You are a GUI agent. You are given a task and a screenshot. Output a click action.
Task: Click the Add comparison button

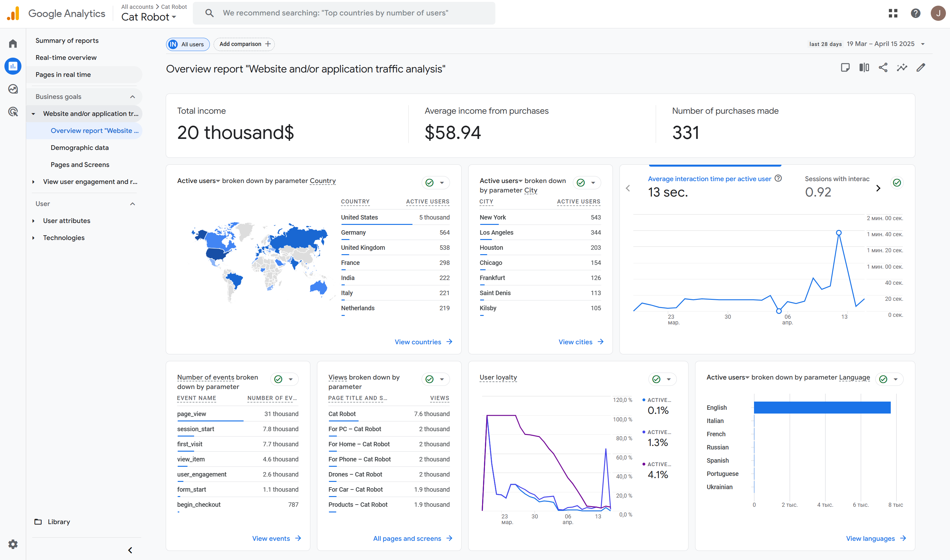244,44
